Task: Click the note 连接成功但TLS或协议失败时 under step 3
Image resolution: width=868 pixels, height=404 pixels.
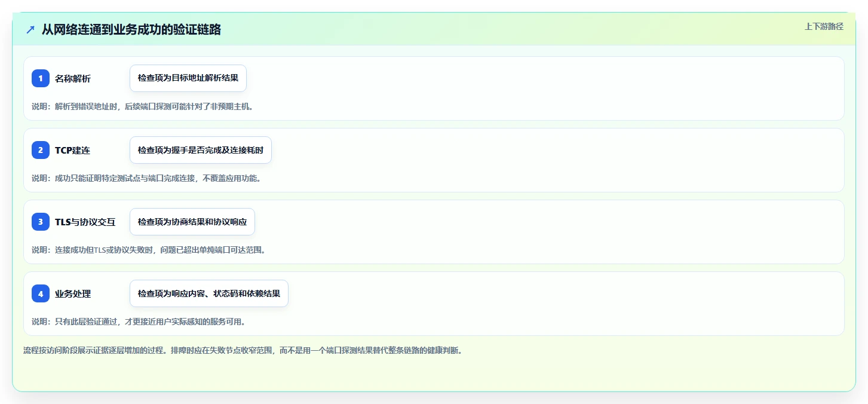Action: coord(149,250)
